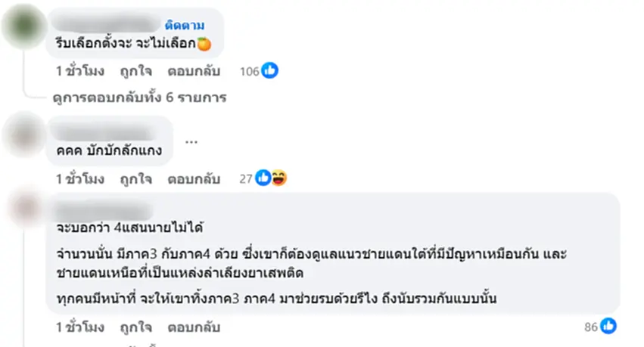Expand "ดูการตอบกลับทั้ง 6 รายการ" replies

click(140, 98)
